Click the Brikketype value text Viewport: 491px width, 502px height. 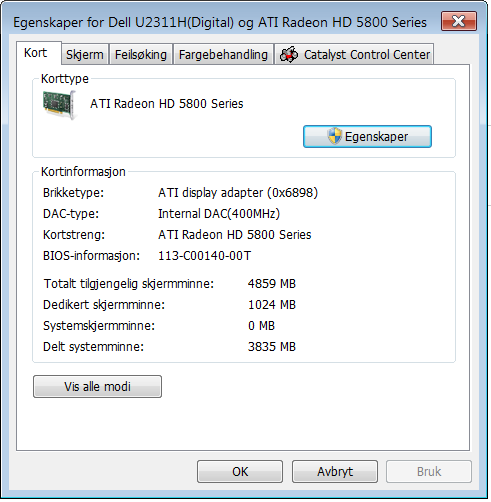coord(238,193)
